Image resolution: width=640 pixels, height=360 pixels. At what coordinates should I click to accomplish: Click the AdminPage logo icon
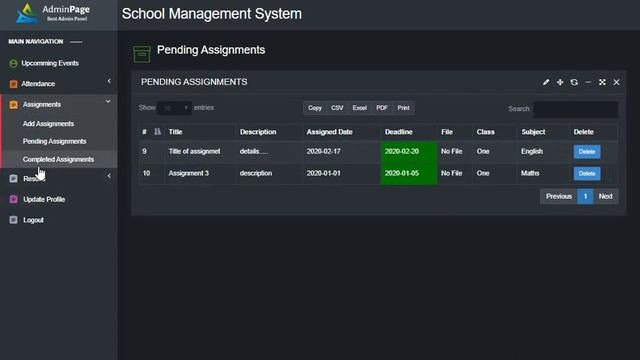27,13
